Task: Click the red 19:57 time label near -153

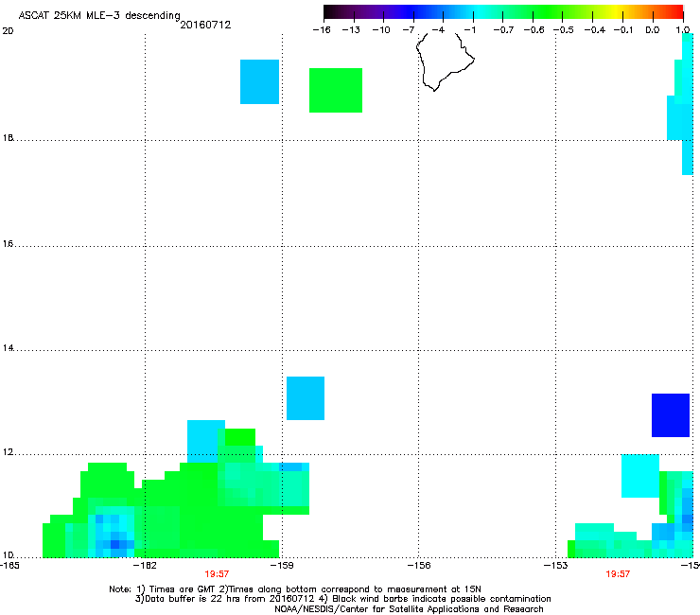Action: point(618,574)
